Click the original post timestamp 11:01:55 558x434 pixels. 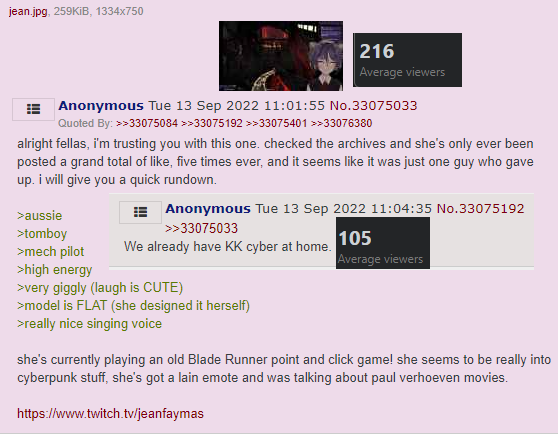(x=237, y=106)
